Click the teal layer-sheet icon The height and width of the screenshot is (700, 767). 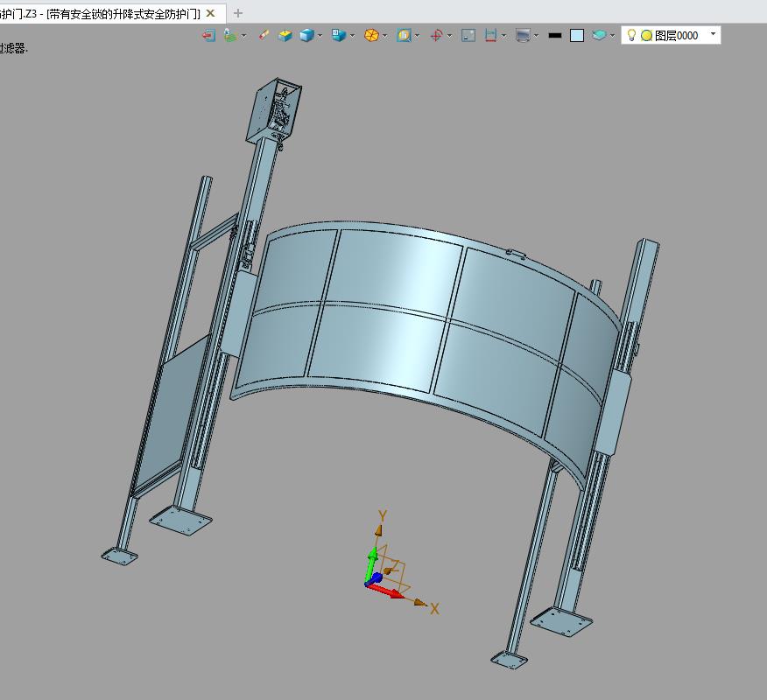click(x=599, y=35)
